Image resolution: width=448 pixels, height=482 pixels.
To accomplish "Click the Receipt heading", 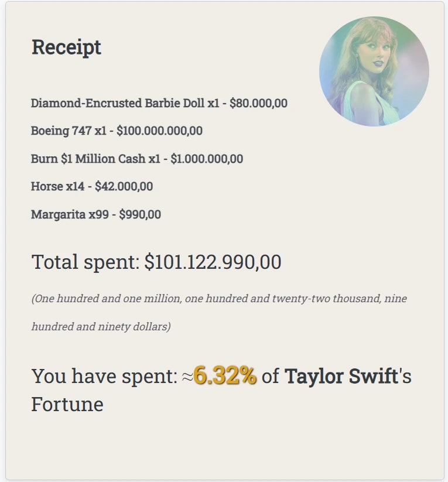I will click(x=66, y=47).
